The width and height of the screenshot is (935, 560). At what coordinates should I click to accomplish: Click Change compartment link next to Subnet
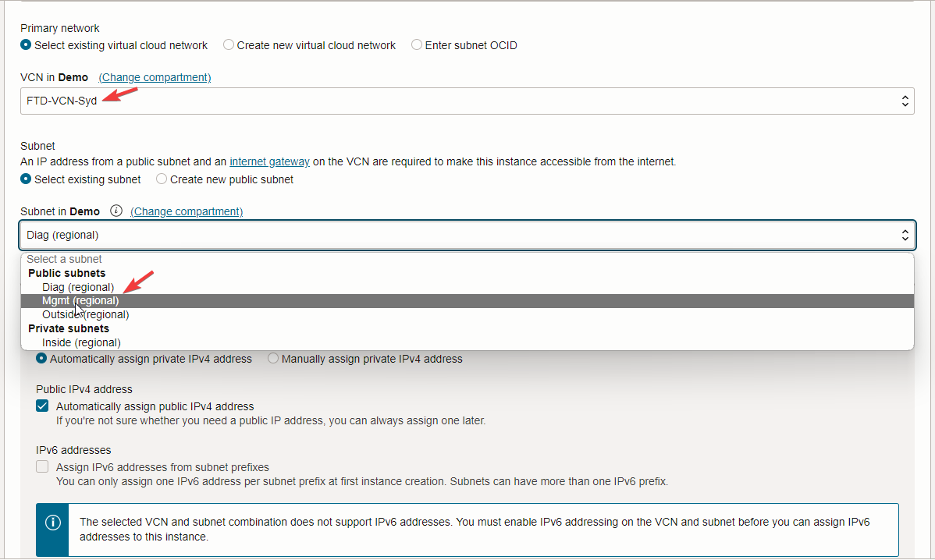(x=187, y=211)
